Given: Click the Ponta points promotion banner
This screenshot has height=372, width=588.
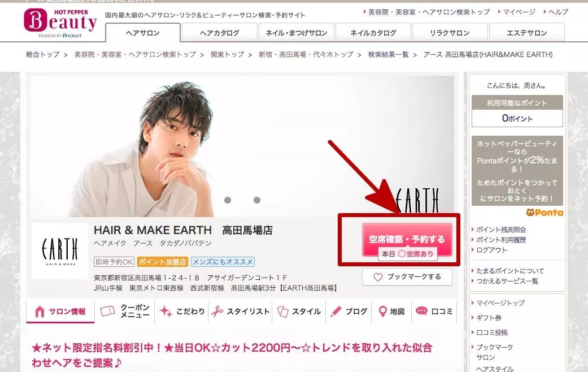Looking at the screenshot, I should point(517,171).
